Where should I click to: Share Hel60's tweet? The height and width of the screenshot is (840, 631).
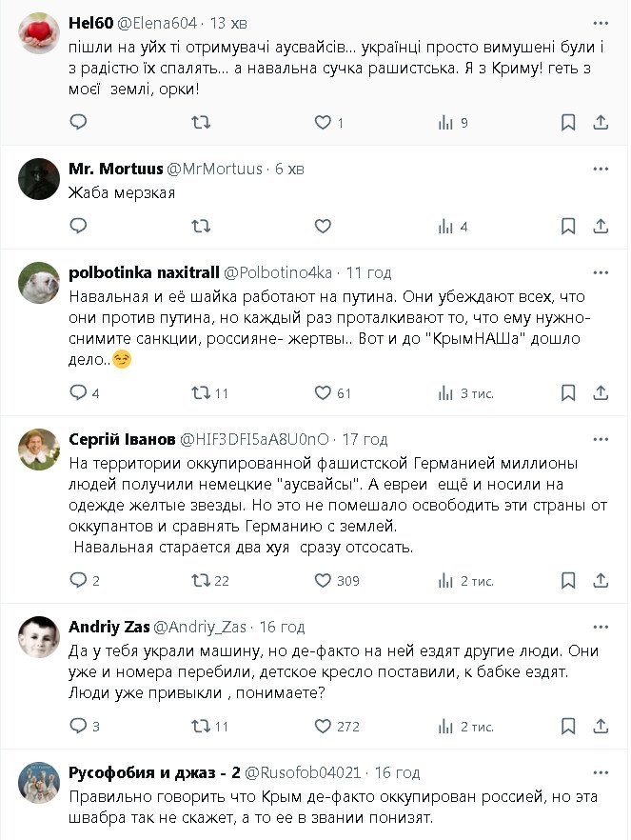point(601,122)
